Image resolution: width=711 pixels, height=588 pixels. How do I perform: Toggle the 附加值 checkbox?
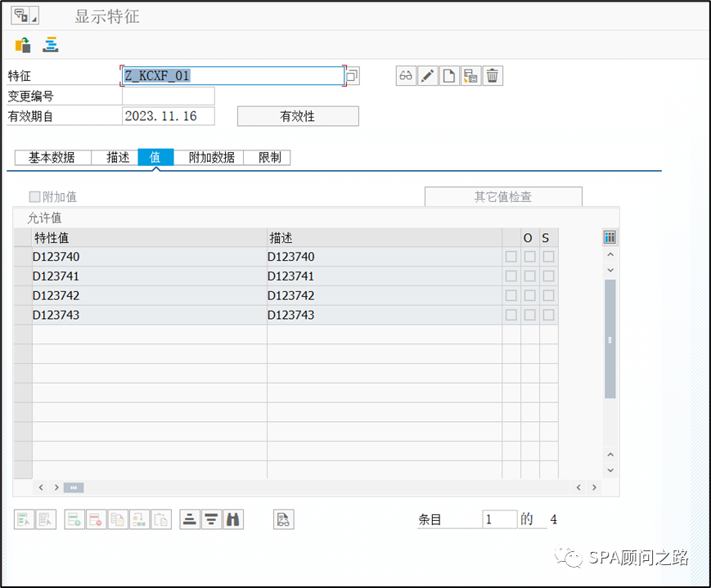(34, 197)
